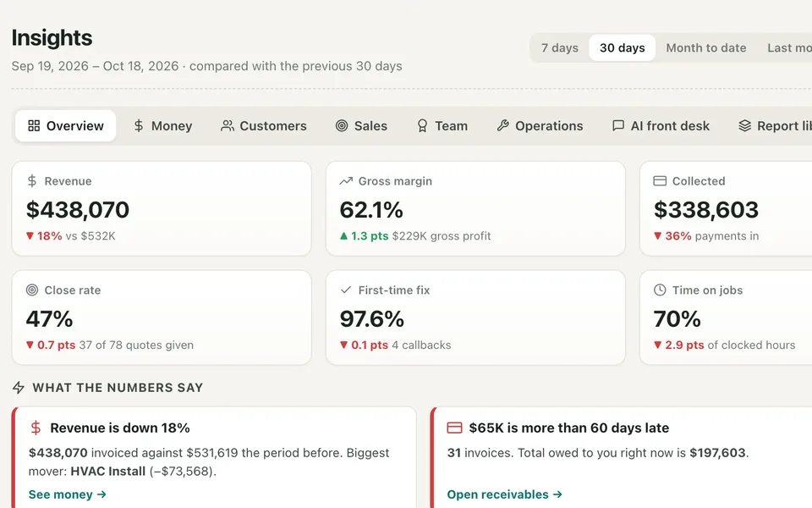Open the Money tab

pyautogui.click(x=162, y=126)
